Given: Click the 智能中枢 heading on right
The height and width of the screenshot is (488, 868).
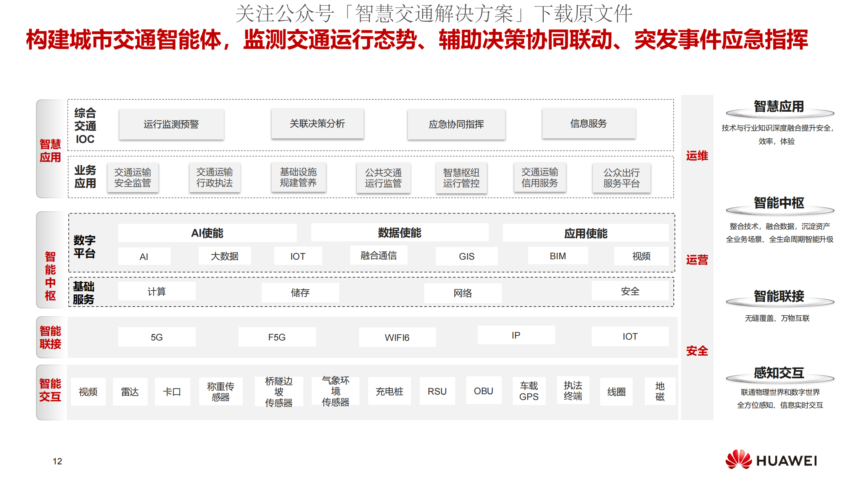Looking at the screenshot, I should point(779,203).
